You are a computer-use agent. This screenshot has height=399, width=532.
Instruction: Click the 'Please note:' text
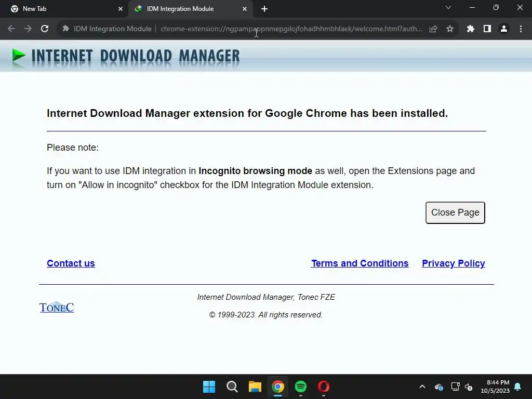[73, 148]
